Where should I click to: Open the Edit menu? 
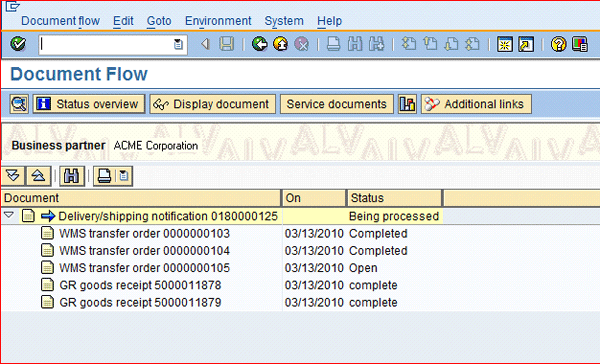tap(123, 21)
